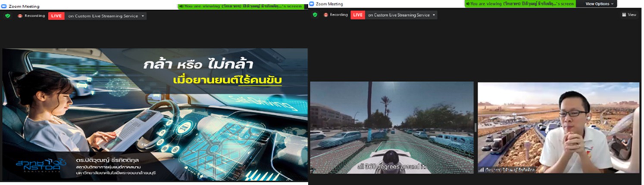Click the green encryption shield in left Zoom window
644x185 pixels.
point(7,16)
